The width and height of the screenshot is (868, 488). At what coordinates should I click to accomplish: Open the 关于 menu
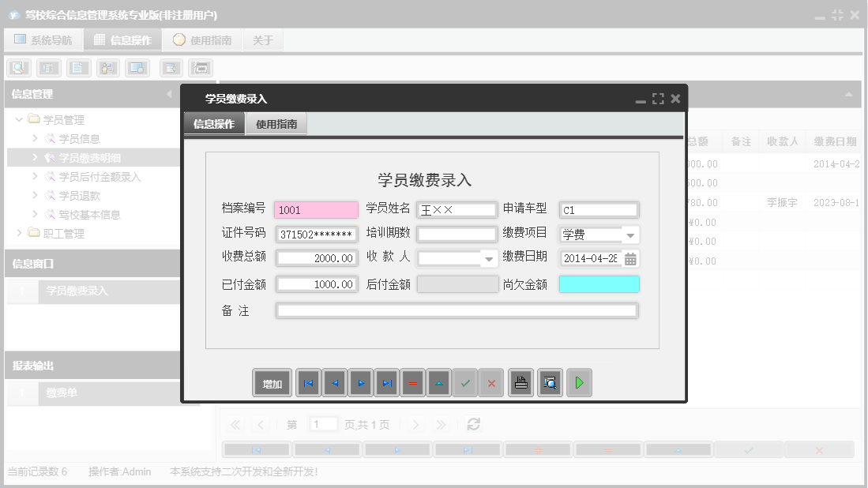[x=262, y=39]
